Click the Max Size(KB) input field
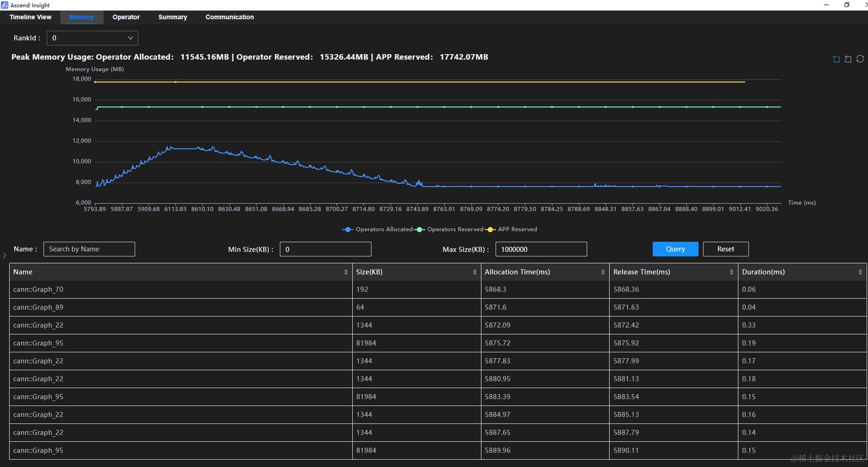This screenshot has width=868, height=467. (541, 249)
